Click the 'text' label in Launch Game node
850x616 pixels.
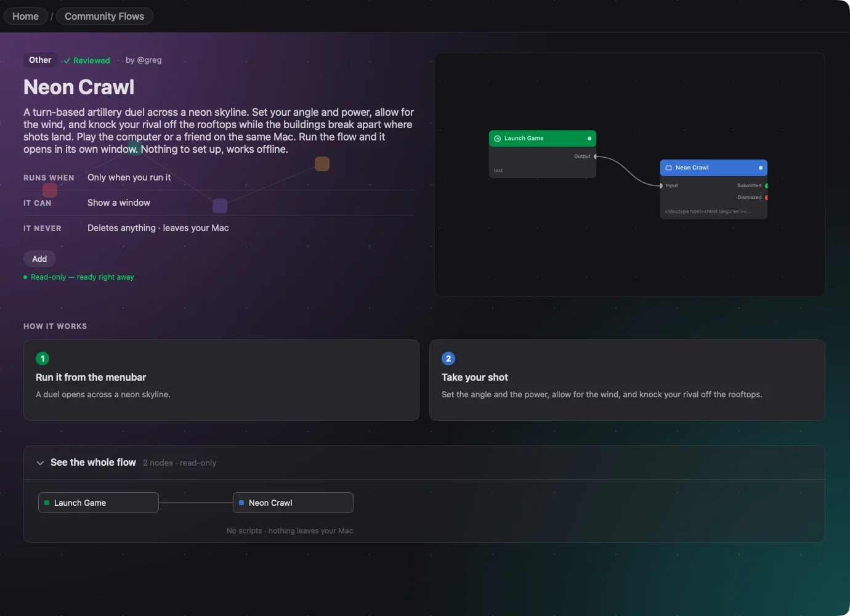coord(498,171)
